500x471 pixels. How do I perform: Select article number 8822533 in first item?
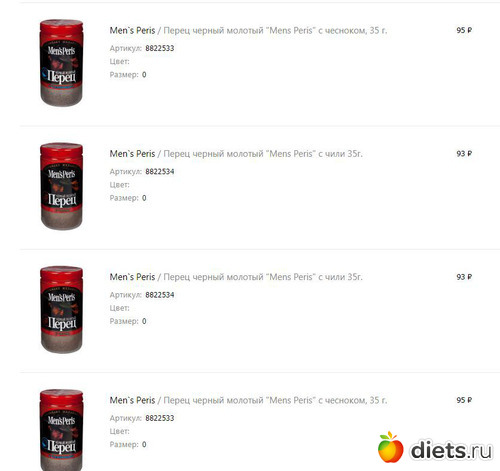(x=160, y=48)
